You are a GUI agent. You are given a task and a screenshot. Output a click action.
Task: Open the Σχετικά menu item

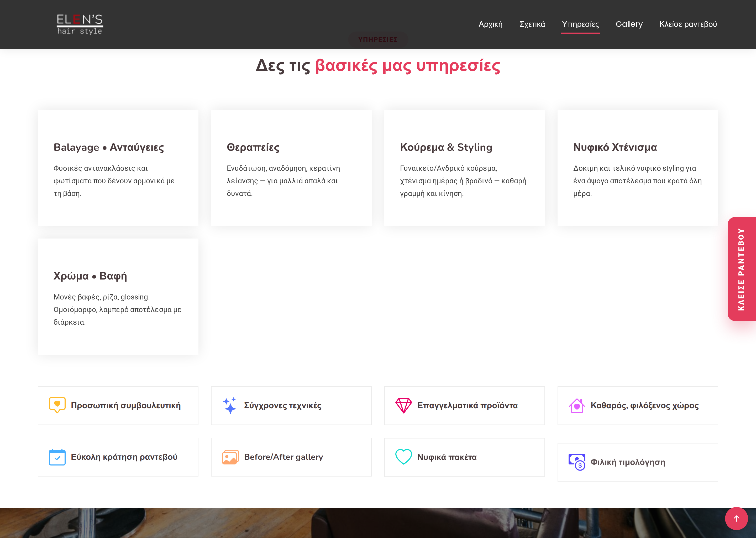click(x=532, y=24)
